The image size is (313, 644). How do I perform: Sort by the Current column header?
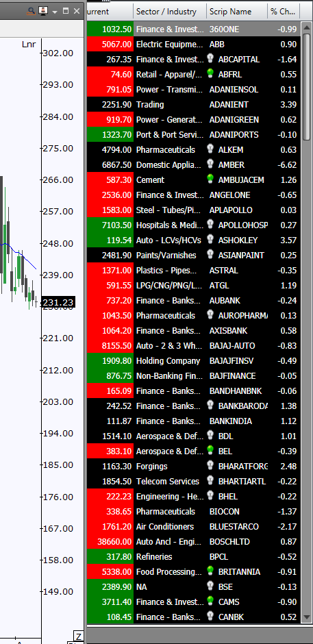tap(110, 12)
